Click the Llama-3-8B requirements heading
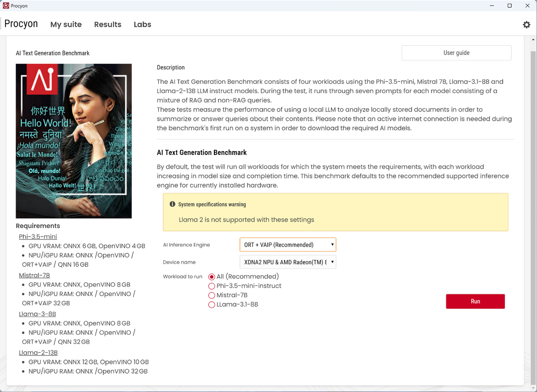 38,314
